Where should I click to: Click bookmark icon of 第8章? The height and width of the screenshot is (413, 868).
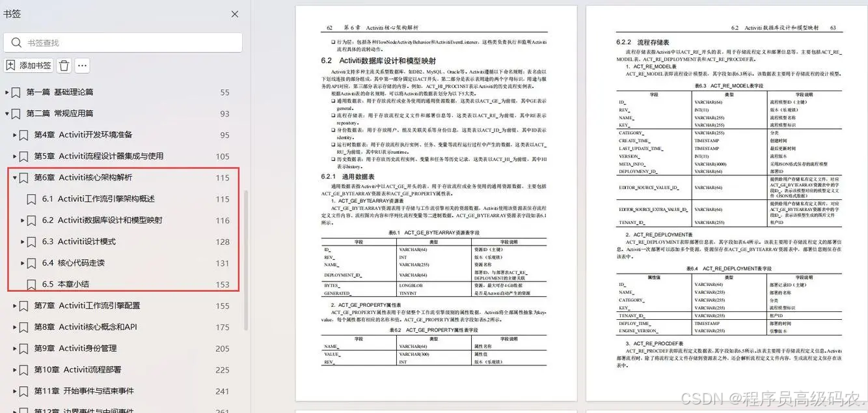click(24, 327)
